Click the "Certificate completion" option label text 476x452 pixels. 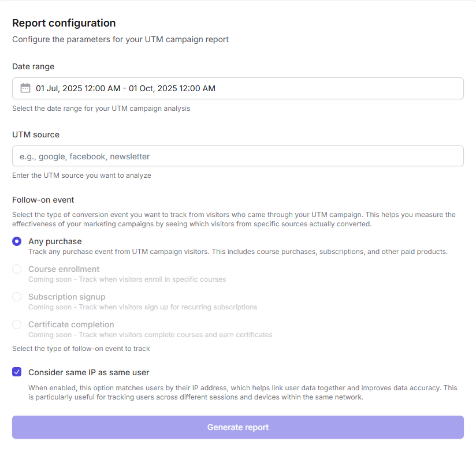pos(71,324)
